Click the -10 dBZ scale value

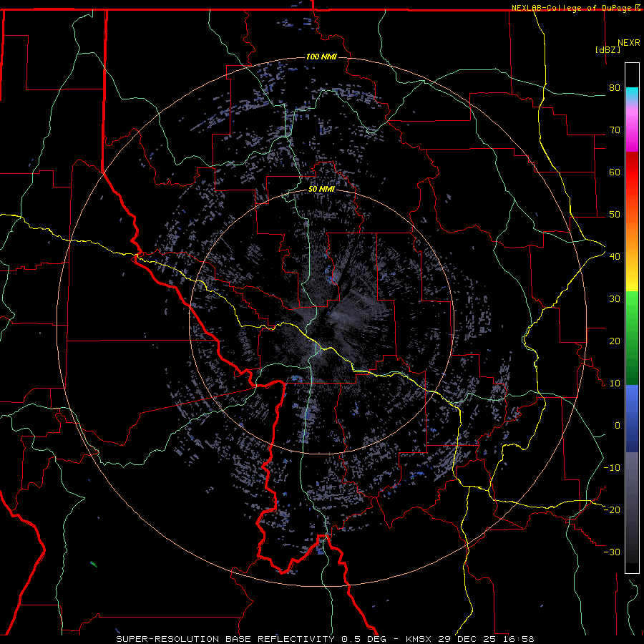612,467
